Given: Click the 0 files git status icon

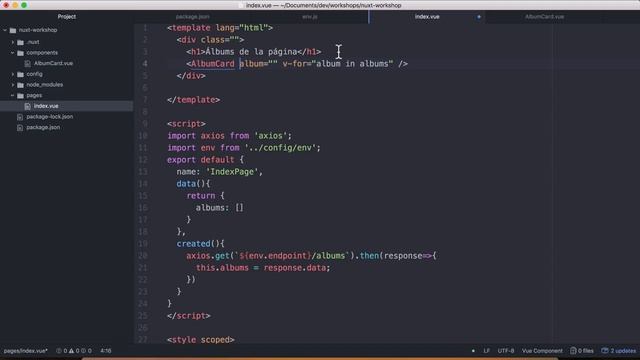Looking at the screenshot, I should click(x=582, y=351).
